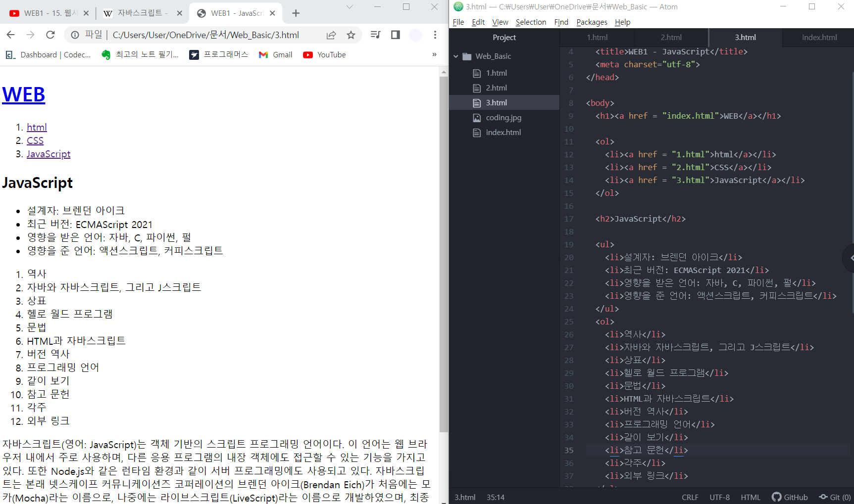This screenshot has height=504, width=854.
Task: Switch to the index.html editor tab
Action: (819, 37)
